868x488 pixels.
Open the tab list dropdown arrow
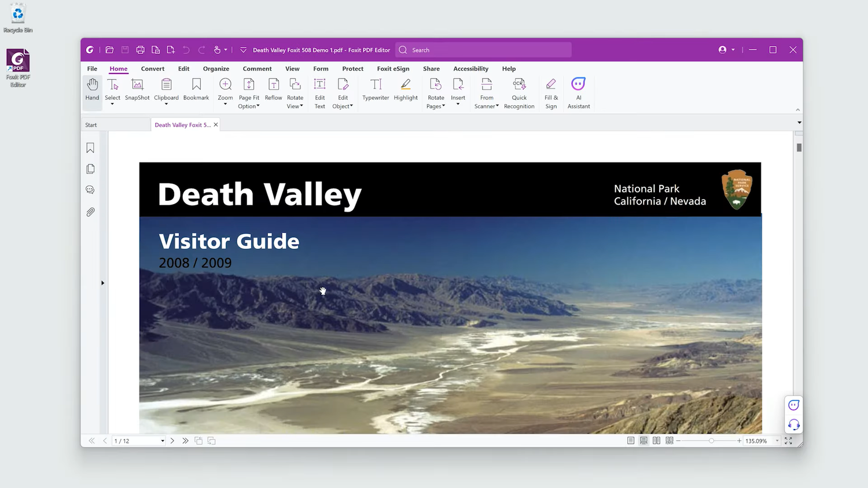click(799, 123)
